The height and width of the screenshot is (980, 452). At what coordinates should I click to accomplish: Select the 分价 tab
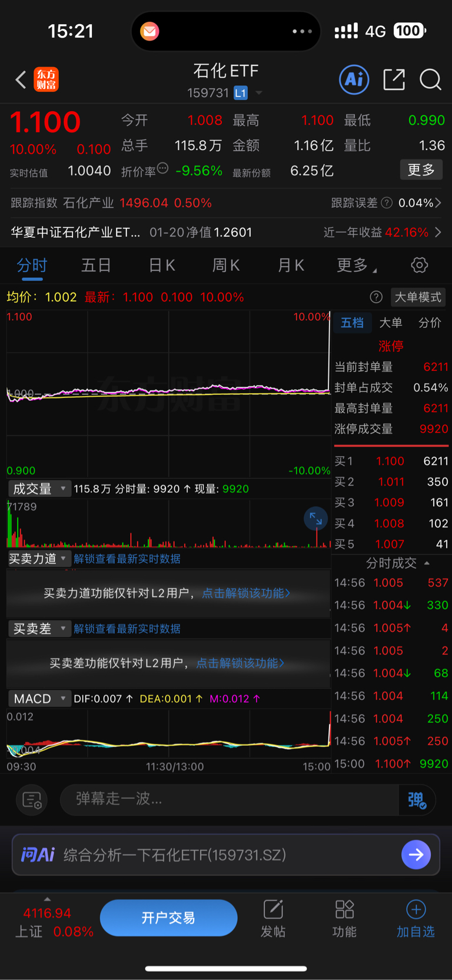tap(430, 323)
